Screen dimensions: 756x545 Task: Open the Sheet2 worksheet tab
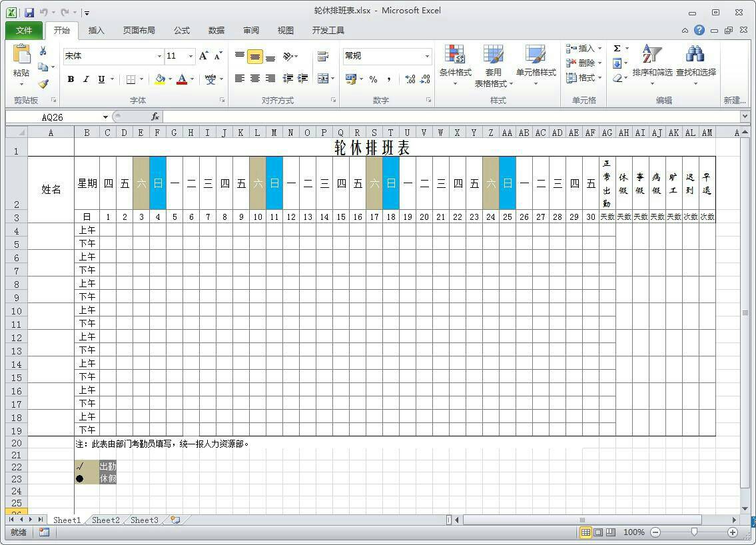point(105,520)
